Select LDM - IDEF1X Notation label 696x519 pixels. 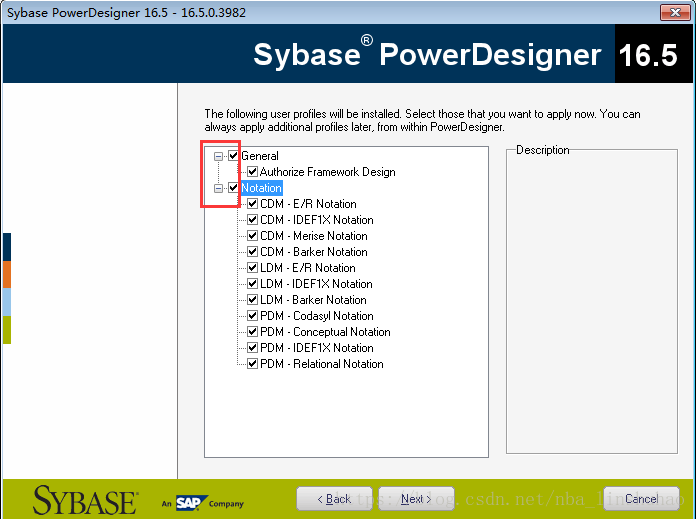pyautogui.click(x=316, y=284)
